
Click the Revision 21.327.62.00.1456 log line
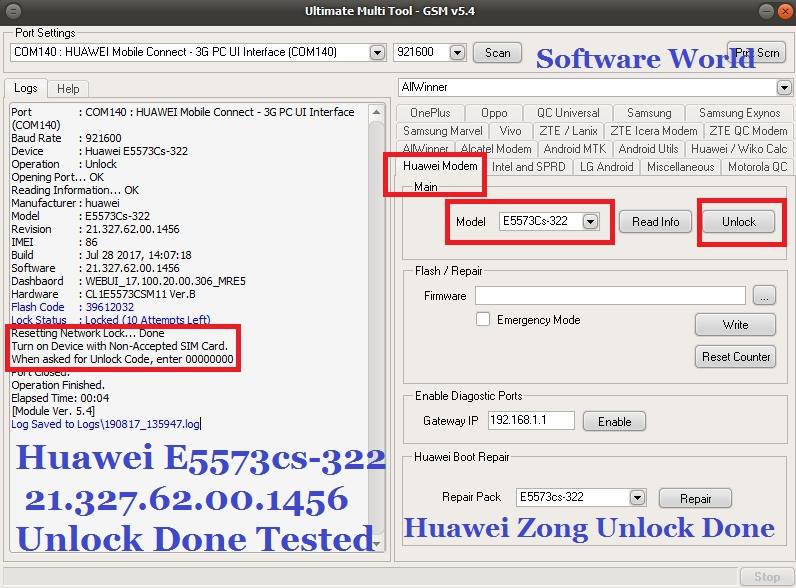click(95, 229)
